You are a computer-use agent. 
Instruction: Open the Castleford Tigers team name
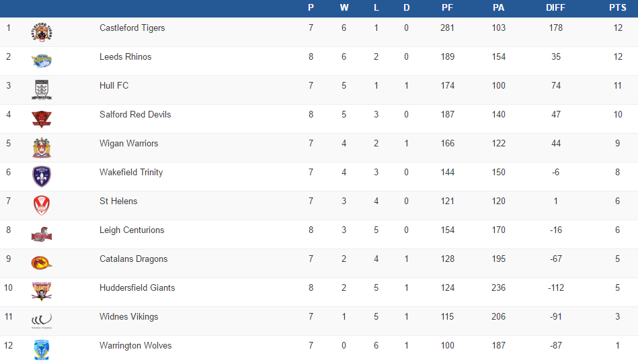pos(132,28)
